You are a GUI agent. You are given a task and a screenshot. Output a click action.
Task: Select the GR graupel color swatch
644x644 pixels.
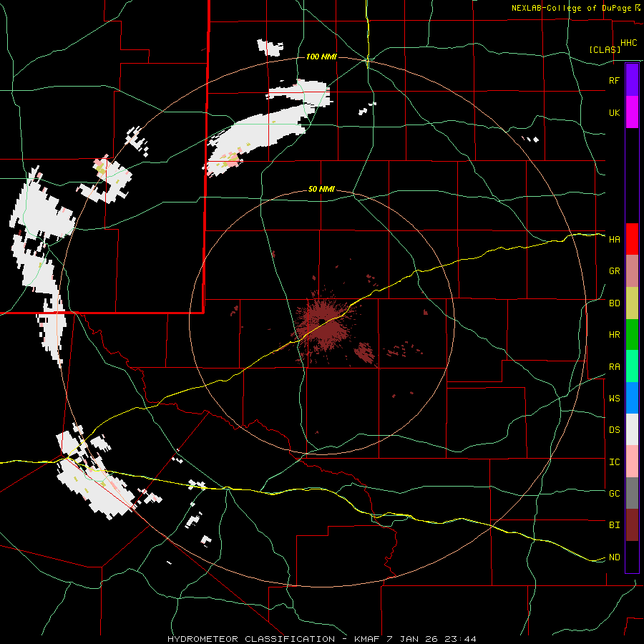pyautogui.click(x=632, y=271)
